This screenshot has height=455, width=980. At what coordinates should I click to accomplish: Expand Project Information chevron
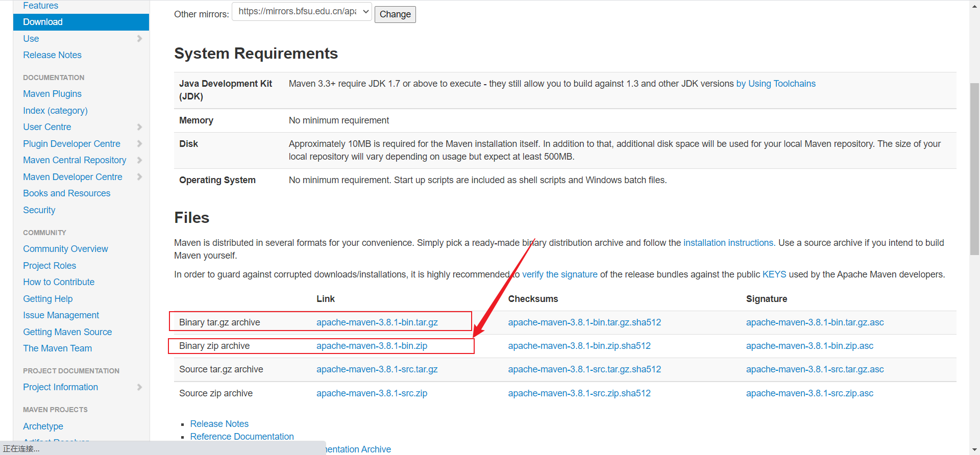click(x=139, y=387)
